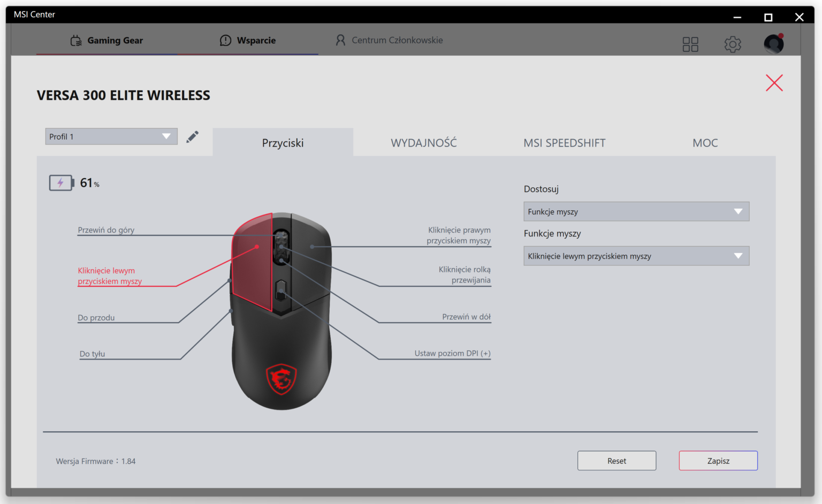
Task: Expand the Dostosuj Funkcje myszy dropdown
Action: [x=636, y=211]
